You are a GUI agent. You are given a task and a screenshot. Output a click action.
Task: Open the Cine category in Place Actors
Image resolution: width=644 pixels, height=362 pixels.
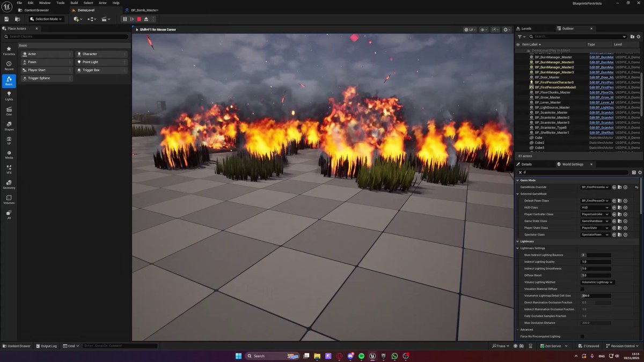pyautogui.click(x=9, y=112)
